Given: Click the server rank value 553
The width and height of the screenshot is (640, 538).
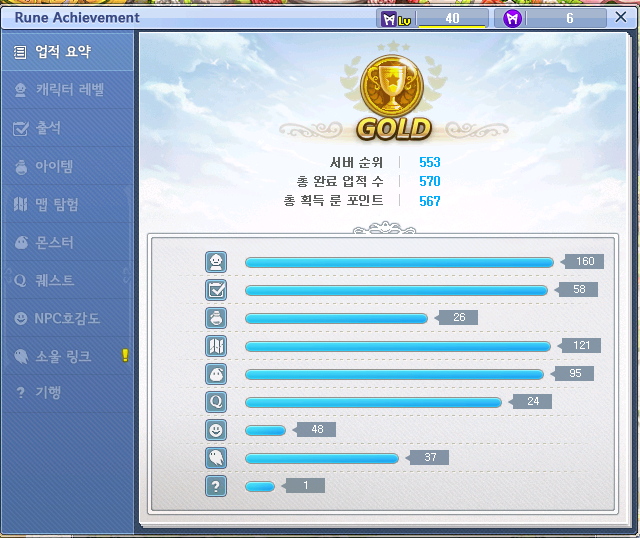Looking at the screenshot, I should pos(430,162).
